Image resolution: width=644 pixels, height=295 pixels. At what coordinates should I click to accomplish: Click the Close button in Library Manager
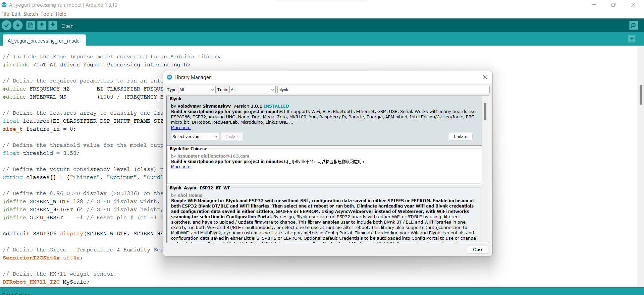(x=478, y=249)
